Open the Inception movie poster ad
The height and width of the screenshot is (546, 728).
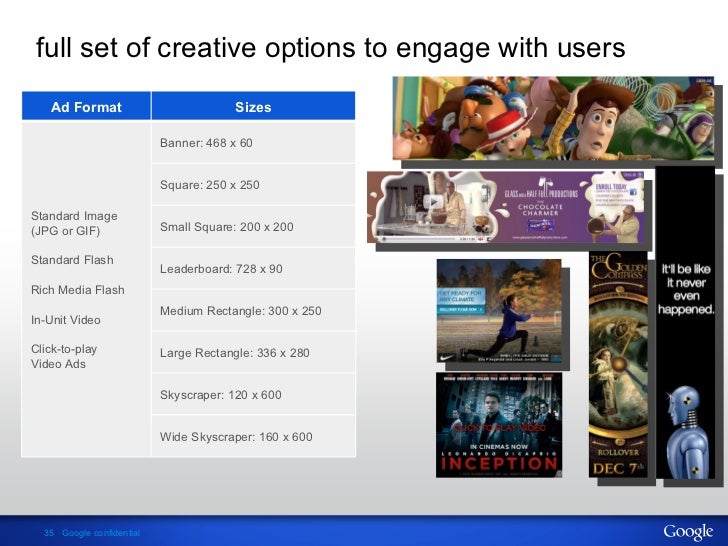[x=499, y=425]
